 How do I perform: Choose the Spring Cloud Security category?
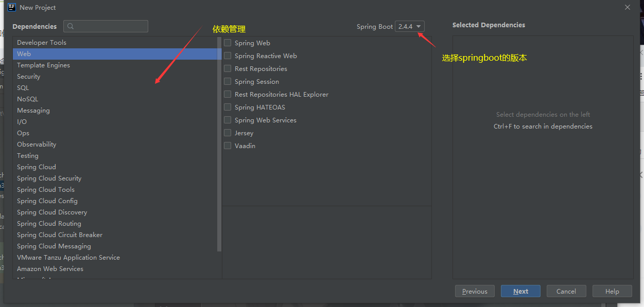(115, 178)
